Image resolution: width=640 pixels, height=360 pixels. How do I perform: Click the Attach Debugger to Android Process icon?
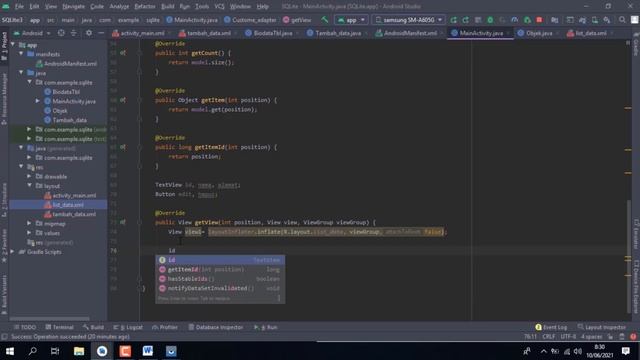[527, 20]
